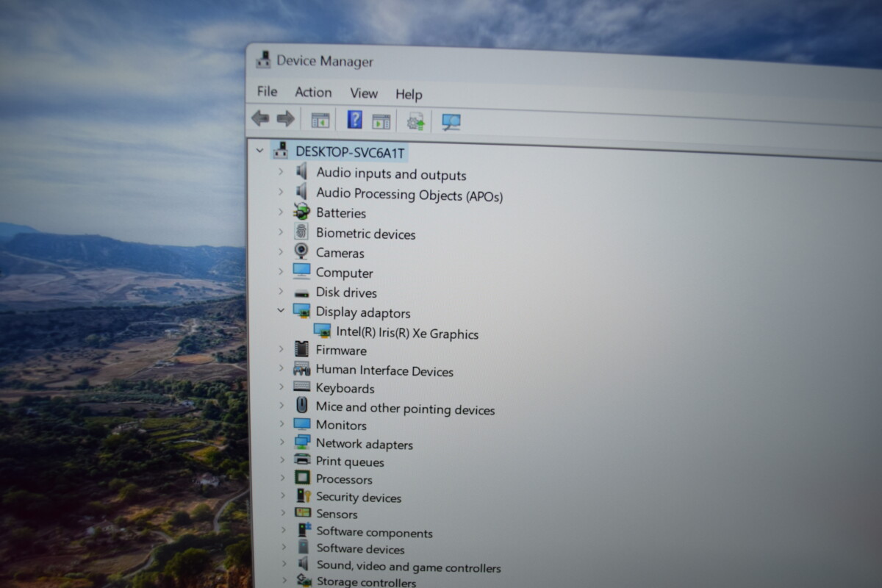Expand the Processors category
This screenshot has height=588, width=882.
coord(282,478)
